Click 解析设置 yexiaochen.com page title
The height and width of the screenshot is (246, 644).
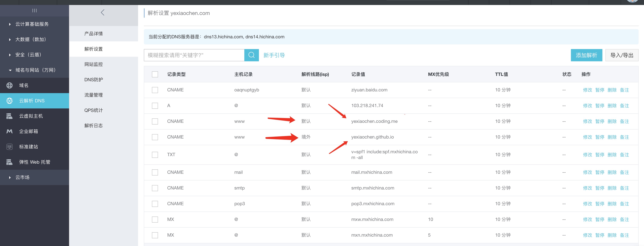coord(179,13)
